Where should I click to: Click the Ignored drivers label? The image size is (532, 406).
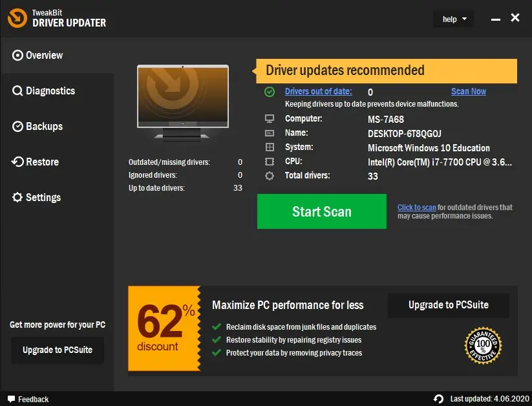[x=153, y=175]
